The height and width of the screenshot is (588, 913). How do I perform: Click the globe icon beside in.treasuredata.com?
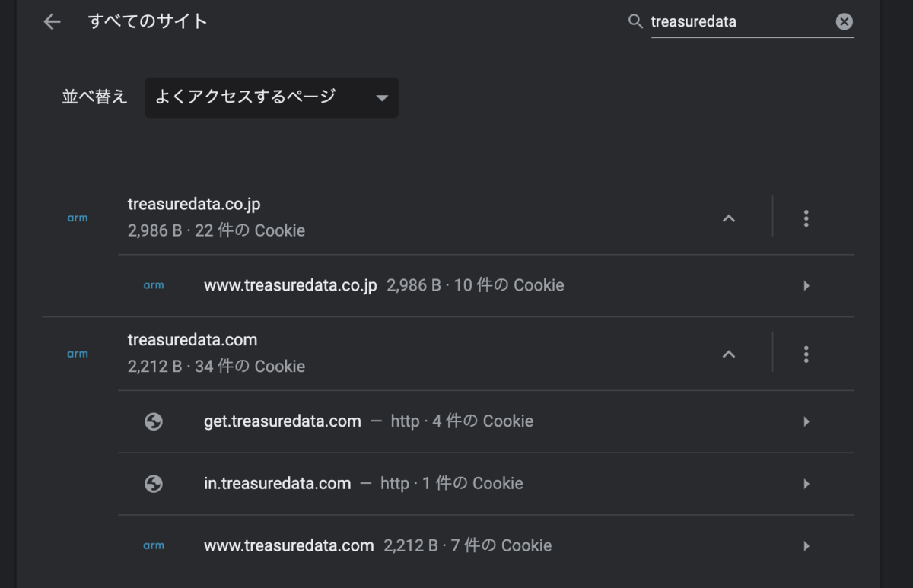pyautogui.click(x=153, y=483)
